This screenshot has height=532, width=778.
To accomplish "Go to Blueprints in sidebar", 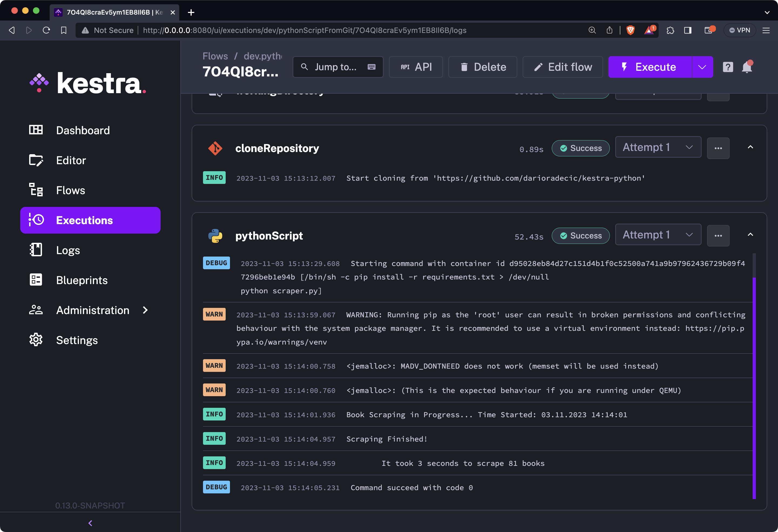I will point(82,280).
